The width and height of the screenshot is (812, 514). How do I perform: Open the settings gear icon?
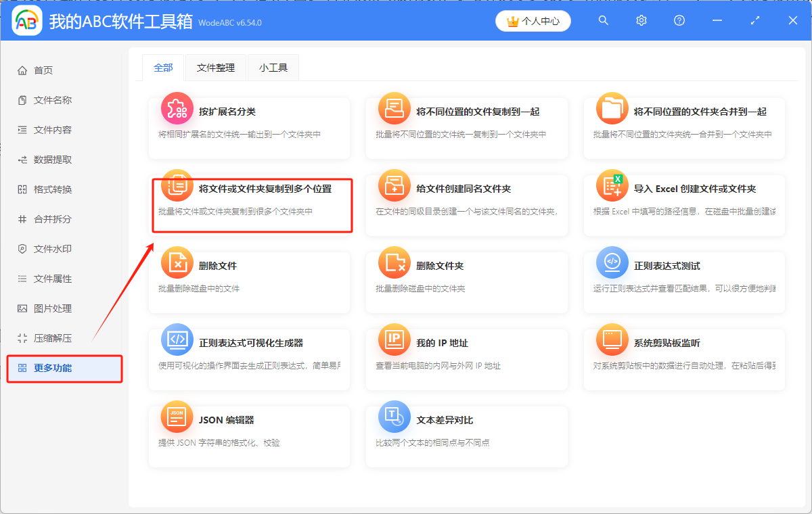(641, 20)
